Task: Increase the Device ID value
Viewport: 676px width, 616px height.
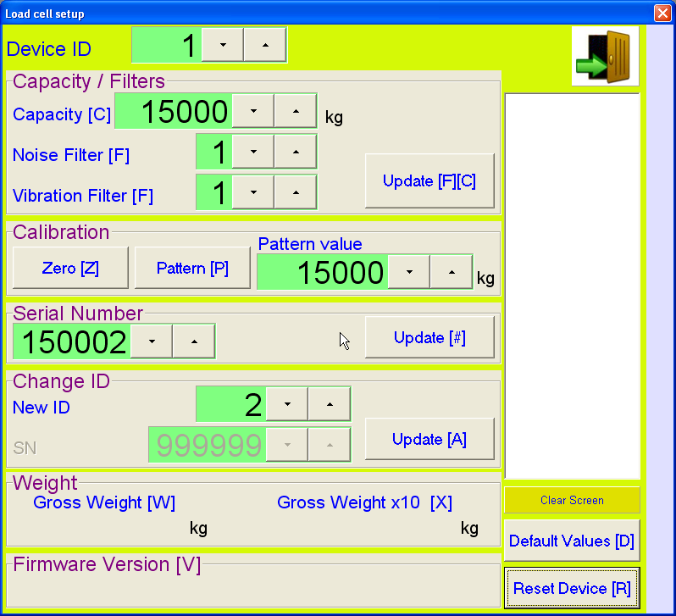Action: (x=265, y=45)
